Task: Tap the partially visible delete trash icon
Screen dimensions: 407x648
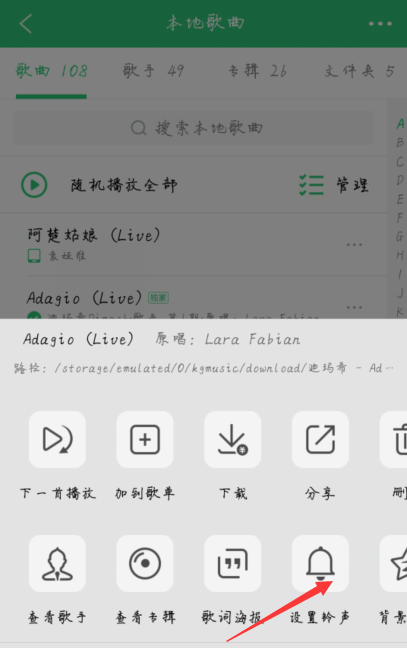Action: [394, 439]
